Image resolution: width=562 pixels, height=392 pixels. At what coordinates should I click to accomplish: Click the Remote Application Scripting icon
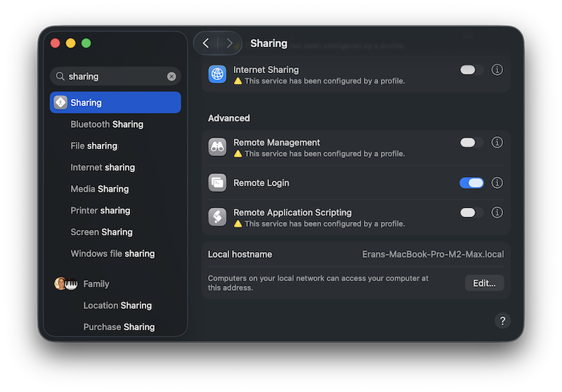point(217,217)
